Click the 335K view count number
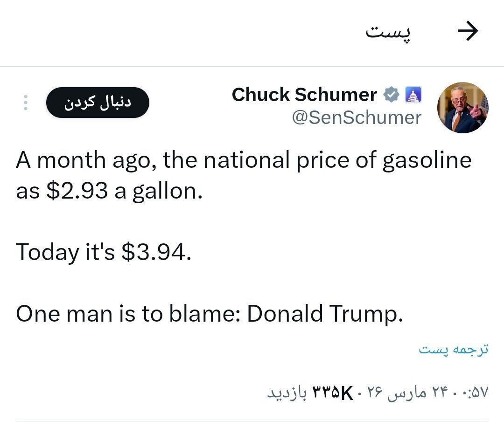 (x=332, y=393)
